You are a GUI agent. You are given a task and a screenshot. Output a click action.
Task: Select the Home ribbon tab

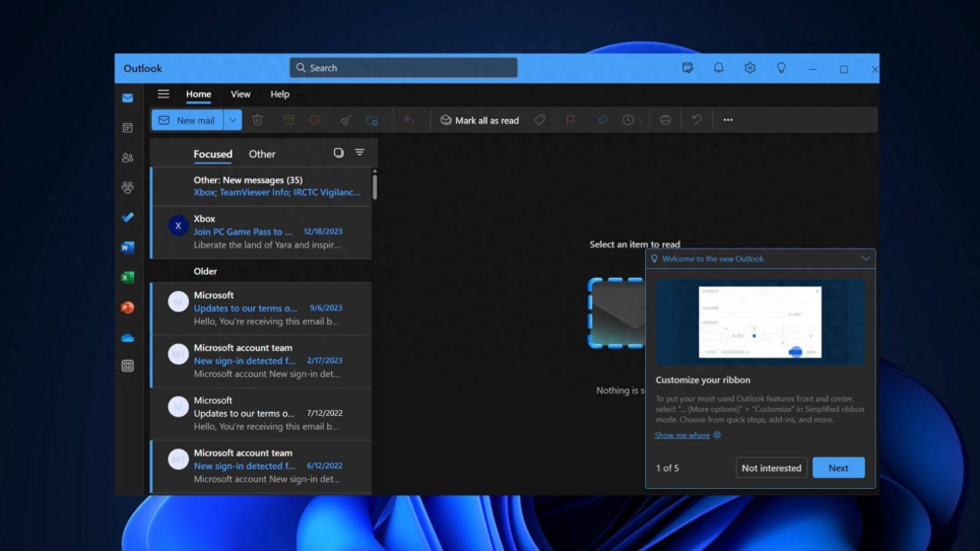coord(199,93)
